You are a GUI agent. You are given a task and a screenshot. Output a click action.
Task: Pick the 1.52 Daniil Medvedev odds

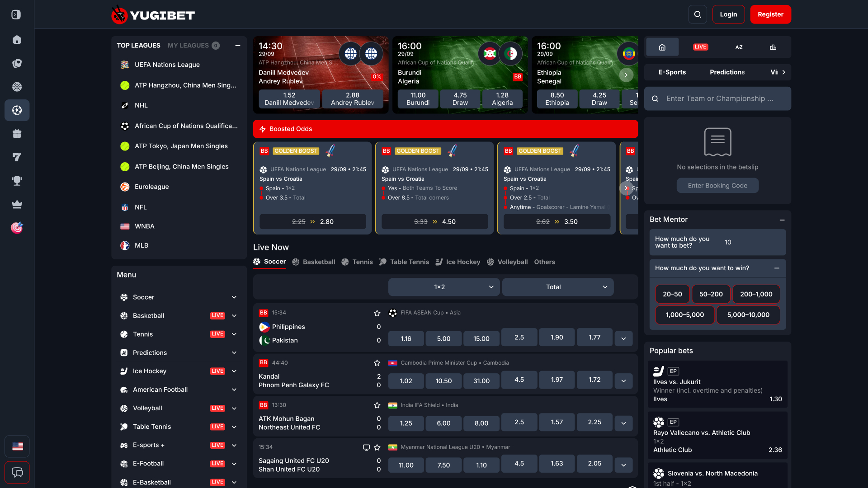pos(289,99)
